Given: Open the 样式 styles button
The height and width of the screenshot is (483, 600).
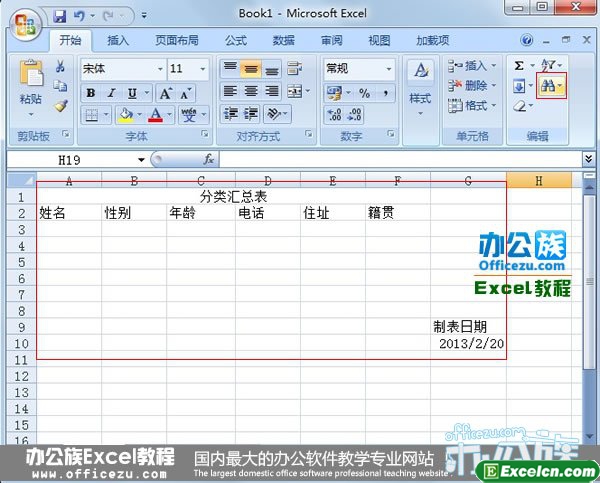Looking at the screenshot, I should (x=420, y=88).
